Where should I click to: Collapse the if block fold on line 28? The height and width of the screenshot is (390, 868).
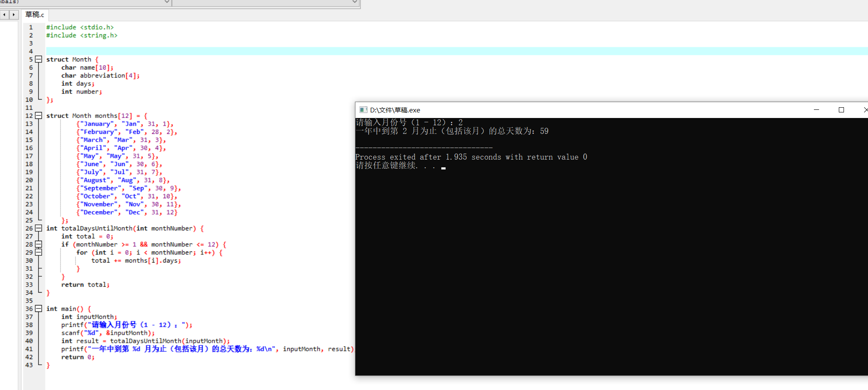coord(39,244)
